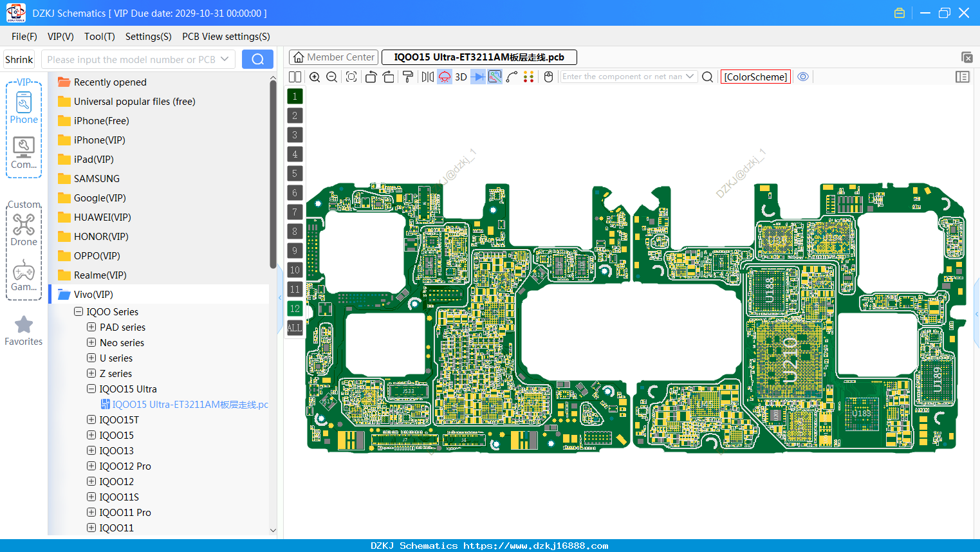
Task: Close the open file tabs icon
Action: coord(966,57)
